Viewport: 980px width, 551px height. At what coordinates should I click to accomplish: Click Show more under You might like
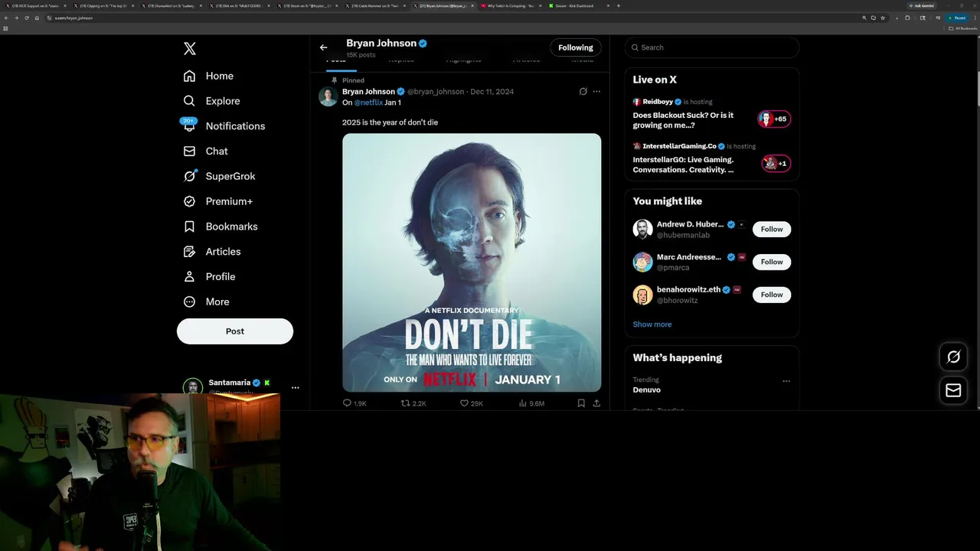(652, 324)
